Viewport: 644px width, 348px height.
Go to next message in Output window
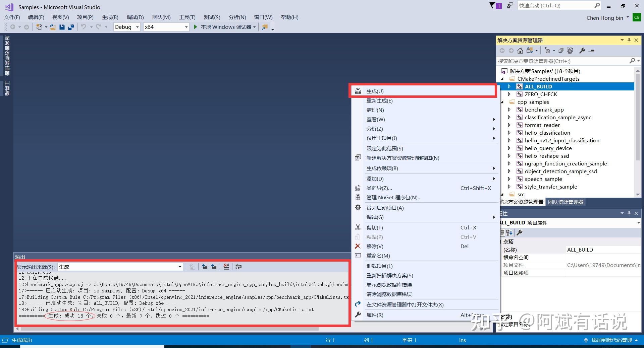coord(214,267)
